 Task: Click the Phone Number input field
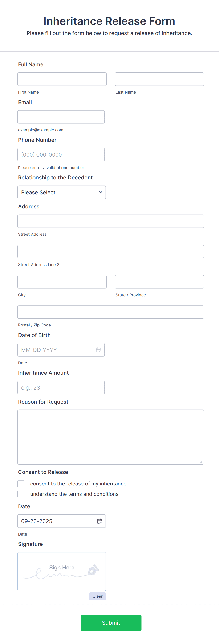click(x=61, y=155)
